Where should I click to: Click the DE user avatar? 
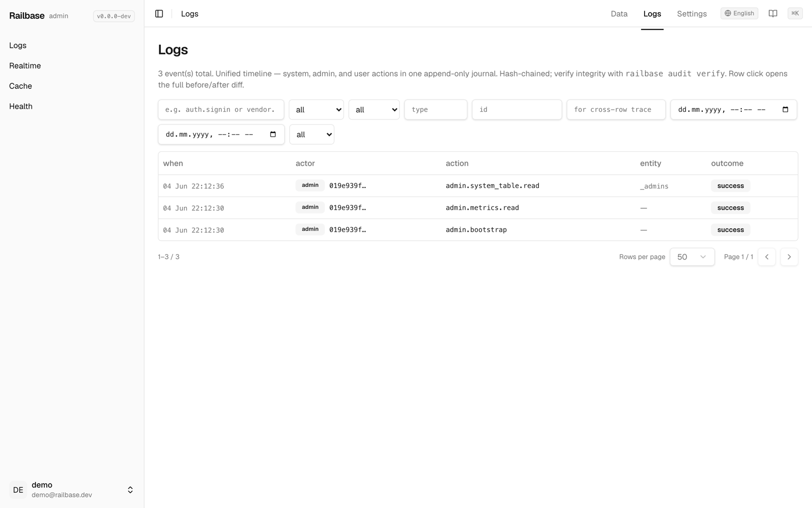click(18, 490)
